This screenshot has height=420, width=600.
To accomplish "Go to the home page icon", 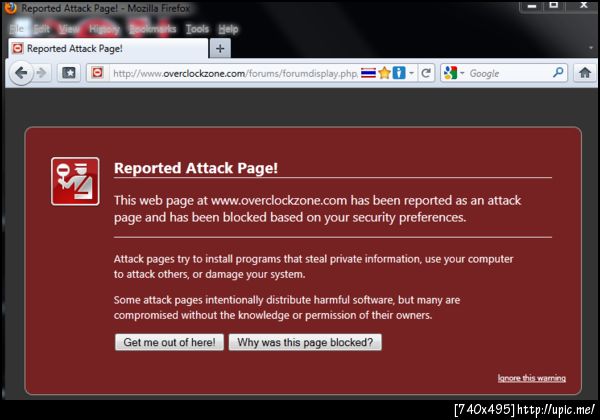I will coord(584,72).
